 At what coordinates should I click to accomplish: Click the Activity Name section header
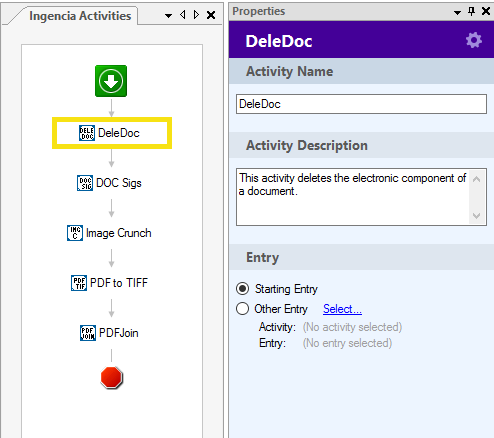pyautogui.click(x=361, y=71)
